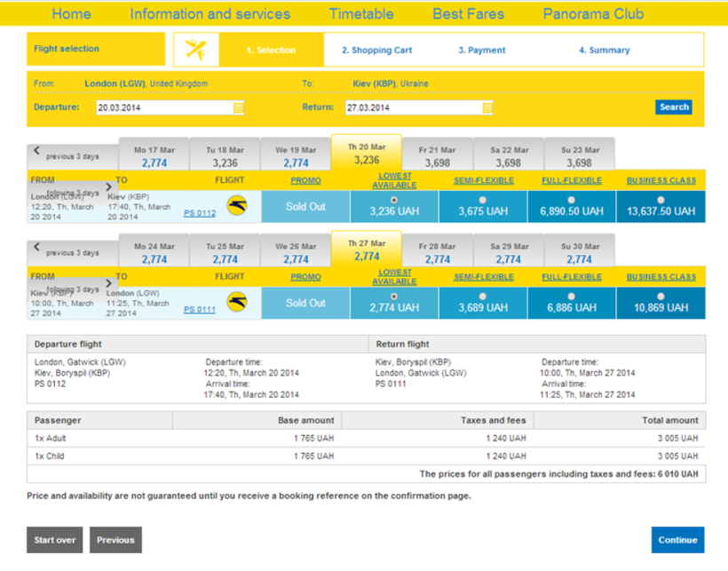The height and width of the screenshot is (571, 728).
Task: Open the Timetable menu
Action: click(361, 14)
